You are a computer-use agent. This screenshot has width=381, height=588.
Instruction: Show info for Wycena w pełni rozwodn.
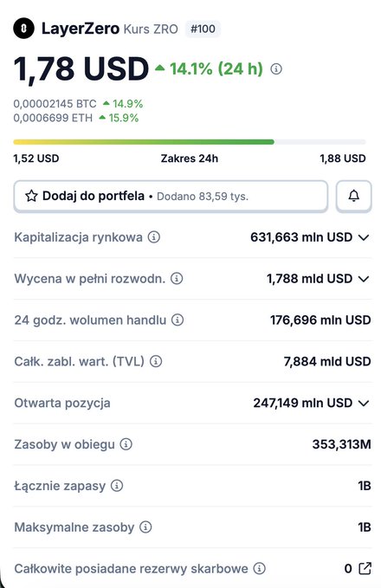pos(177,278)
